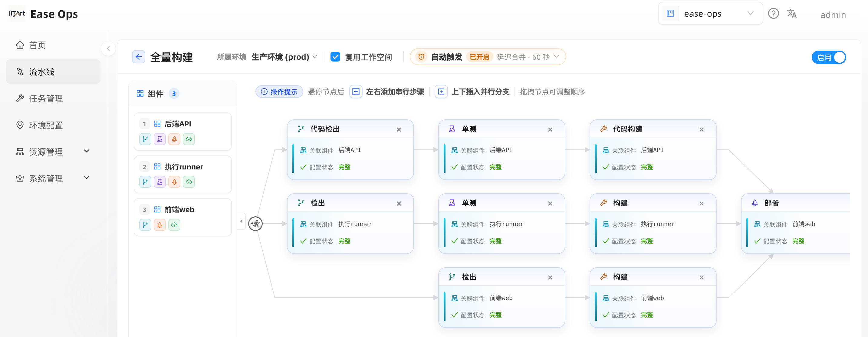Select the 执行runner component card
This screenshot has height=337, width=868.
coord(182,174)
